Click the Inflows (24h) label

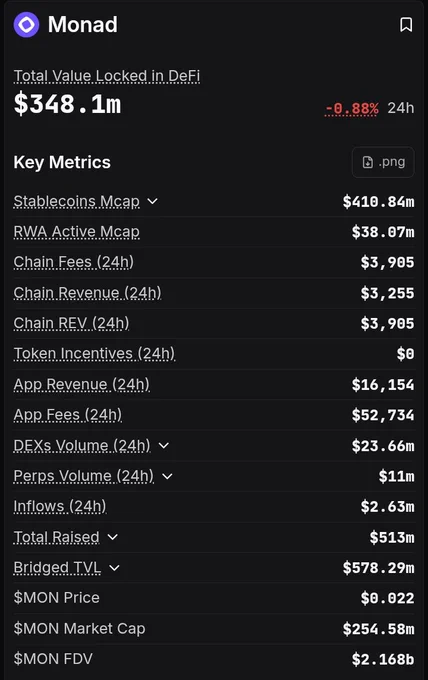pyautogui.click(x=60, y=507)
